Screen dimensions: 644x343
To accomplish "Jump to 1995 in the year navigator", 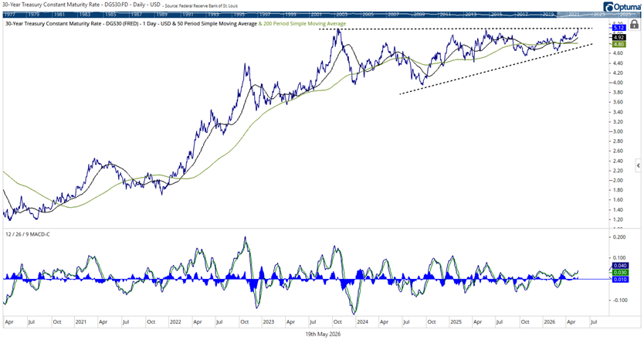I will pyautogui.click(x=239, y=15).
